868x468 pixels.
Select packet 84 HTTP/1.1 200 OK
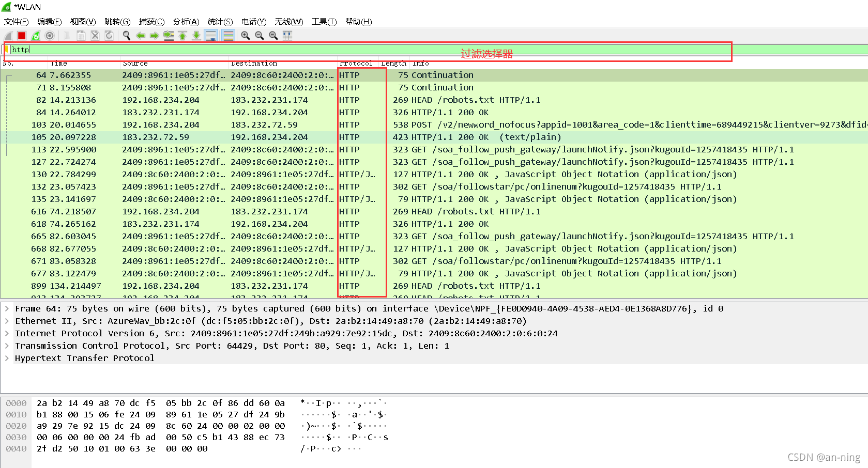(x=434, y=112)
